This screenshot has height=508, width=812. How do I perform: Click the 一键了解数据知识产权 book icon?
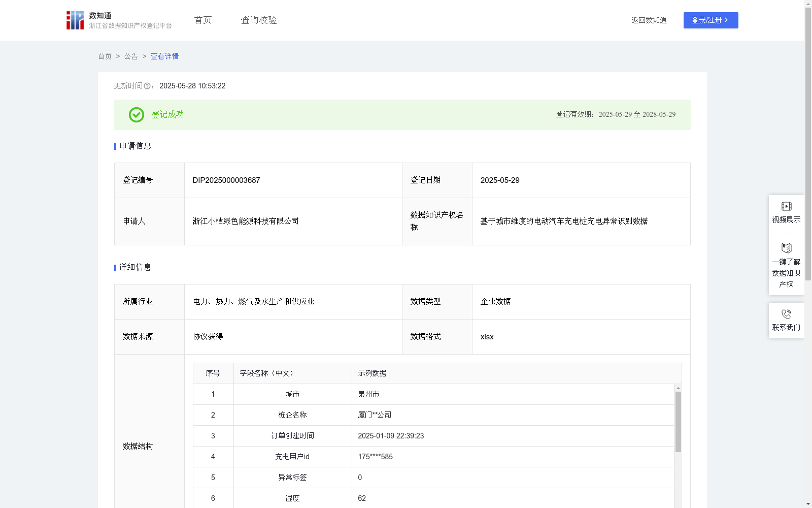[786, 248]
